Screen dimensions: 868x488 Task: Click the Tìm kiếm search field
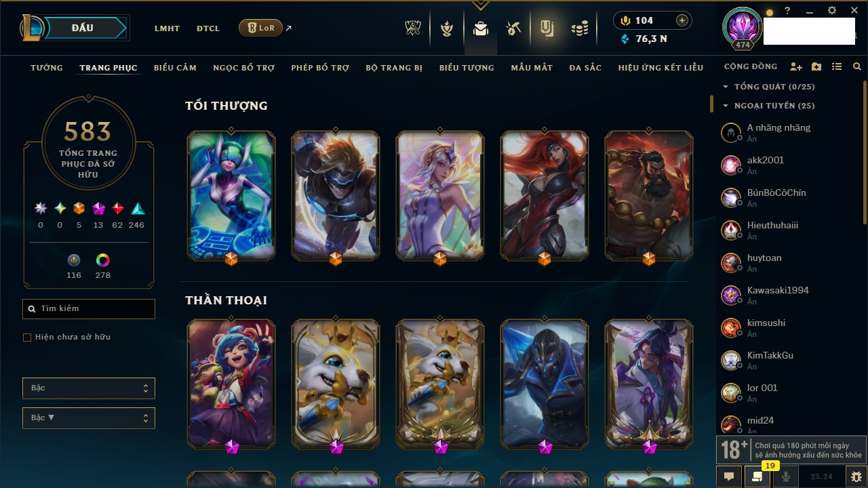[89, 309]
